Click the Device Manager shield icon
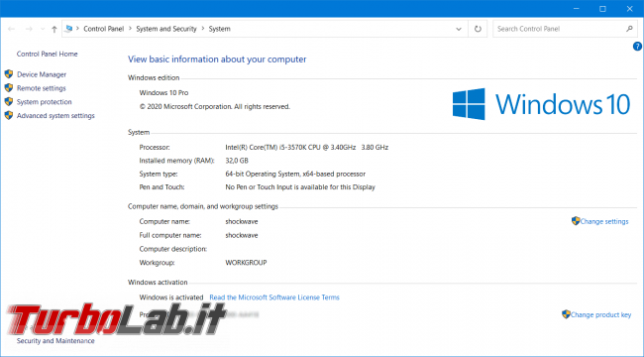644x357 pixels. 9,74
